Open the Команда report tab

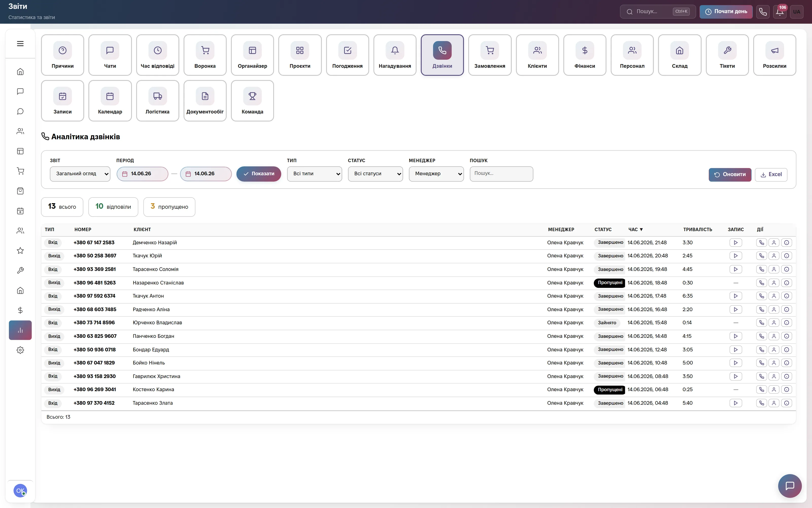[x=252, y=101]
